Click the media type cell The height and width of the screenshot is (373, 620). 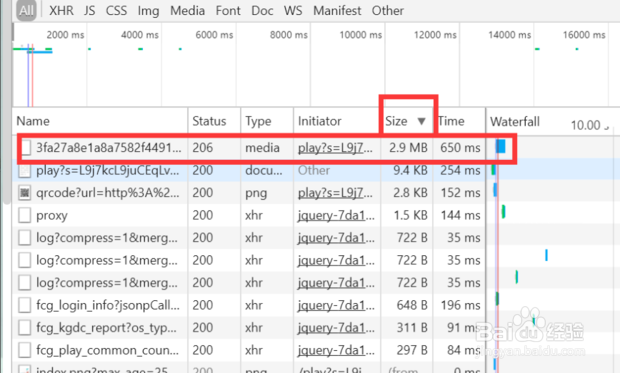pyautogui.click(x=262, y=148)
